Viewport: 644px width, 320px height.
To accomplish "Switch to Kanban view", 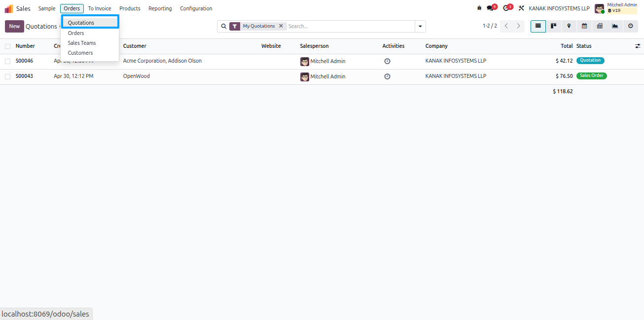I will point(553,26).
